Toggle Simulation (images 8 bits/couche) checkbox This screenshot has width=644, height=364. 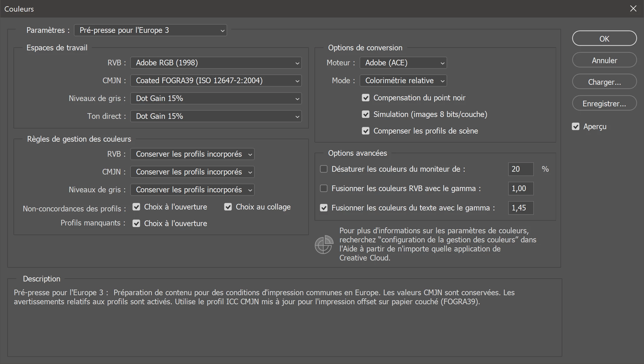pyautogui.click(x=365, y=114)
